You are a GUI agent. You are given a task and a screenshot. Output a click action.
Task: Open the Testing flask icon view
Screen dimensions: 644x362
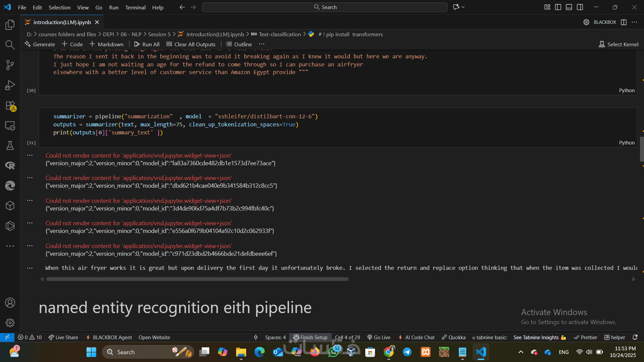click(x=10, y=145)
